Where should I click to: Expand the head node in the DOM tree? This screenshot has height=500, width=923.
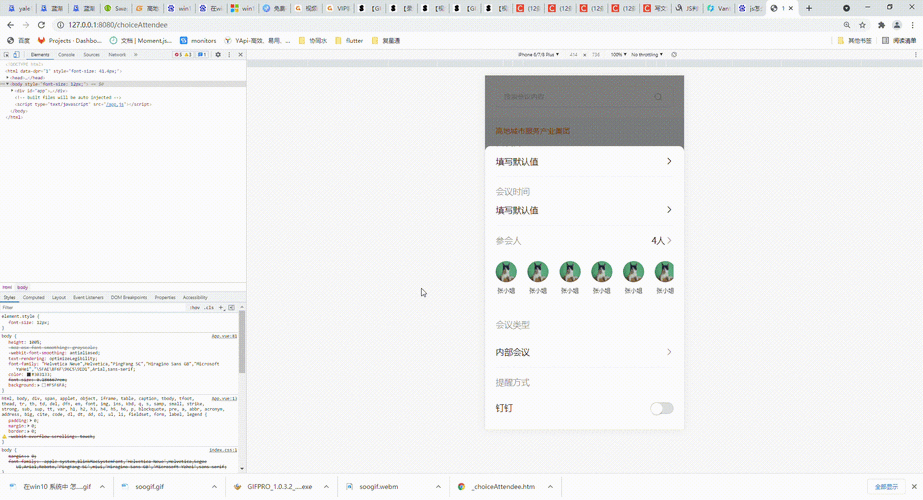[x=8, y=78]
